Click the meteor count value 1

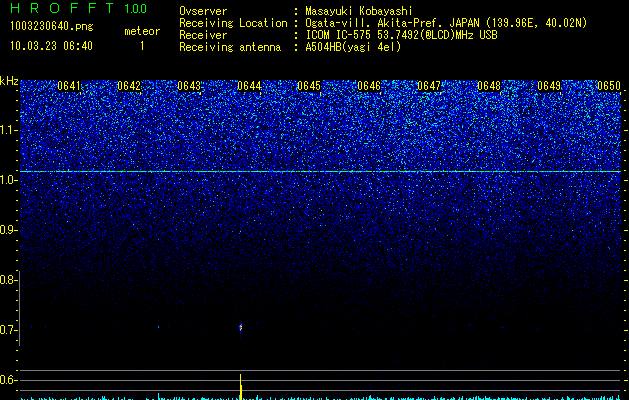(x=142, y=46)
